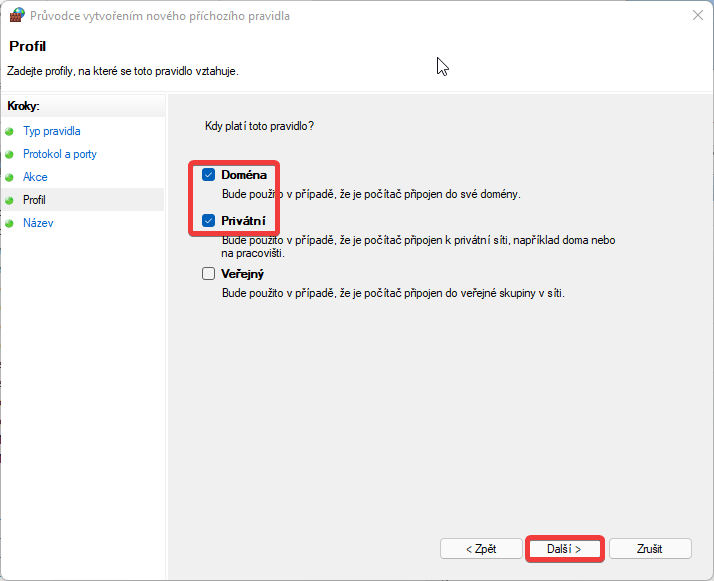The image size is (714, 581).
Task: Go back with the Zpět button
Action: tap(481, 549)
